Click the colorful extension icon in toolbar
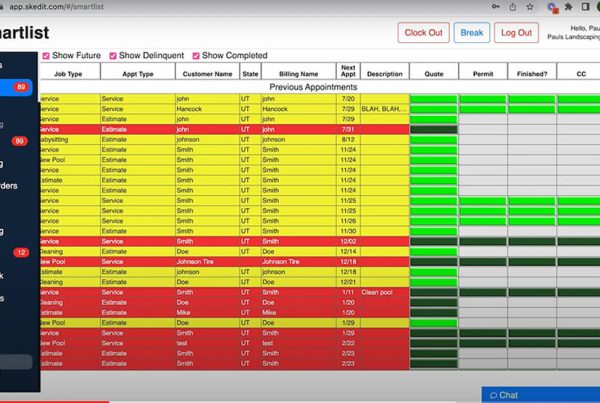The image size is (600, 403). [554, 6]
